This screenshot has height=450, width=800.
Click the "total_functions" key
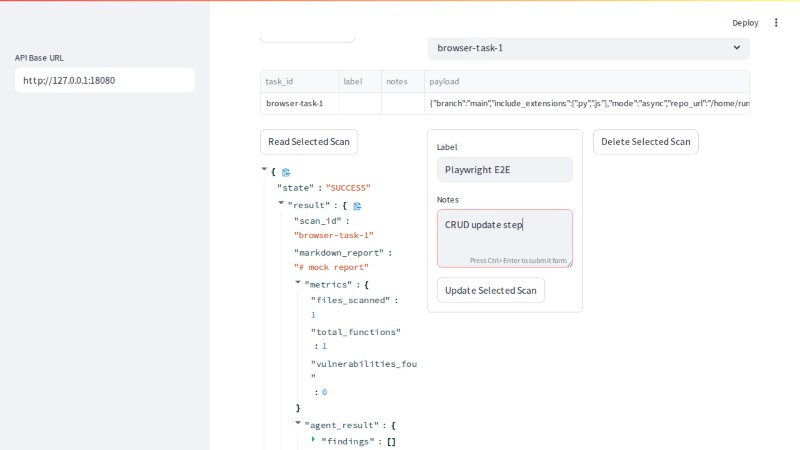coord(356,332)
